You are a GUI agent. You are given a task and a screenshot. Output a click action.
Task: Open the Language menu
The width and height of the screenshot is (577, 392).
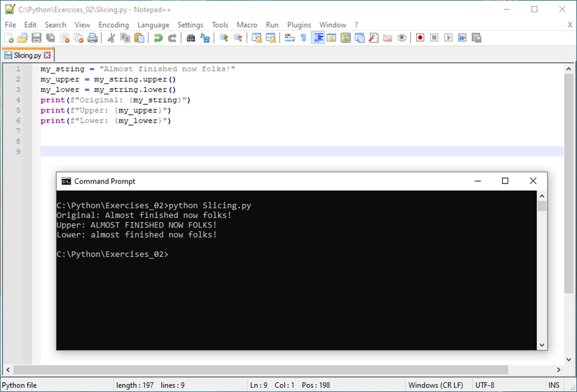coord(153,25)
